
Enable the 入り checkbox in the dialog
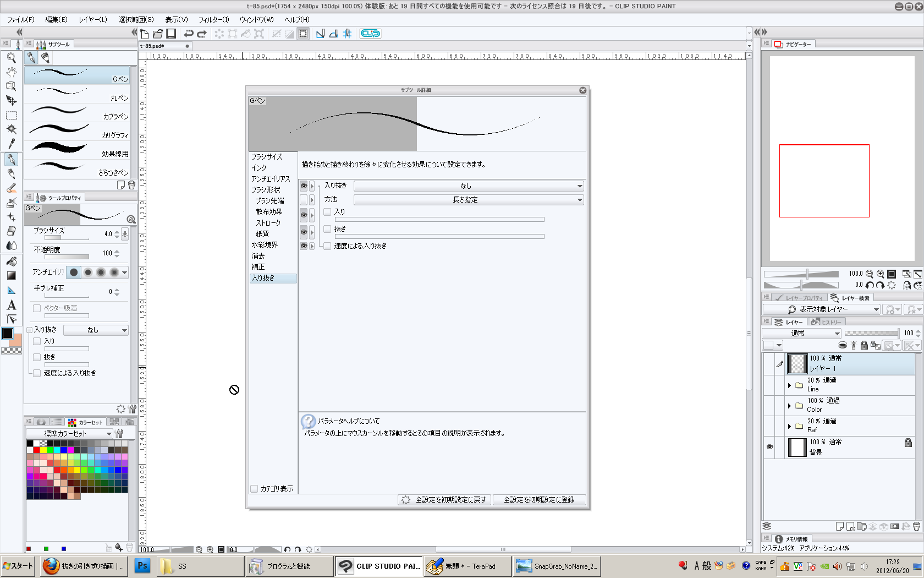(x=328, y=212)
